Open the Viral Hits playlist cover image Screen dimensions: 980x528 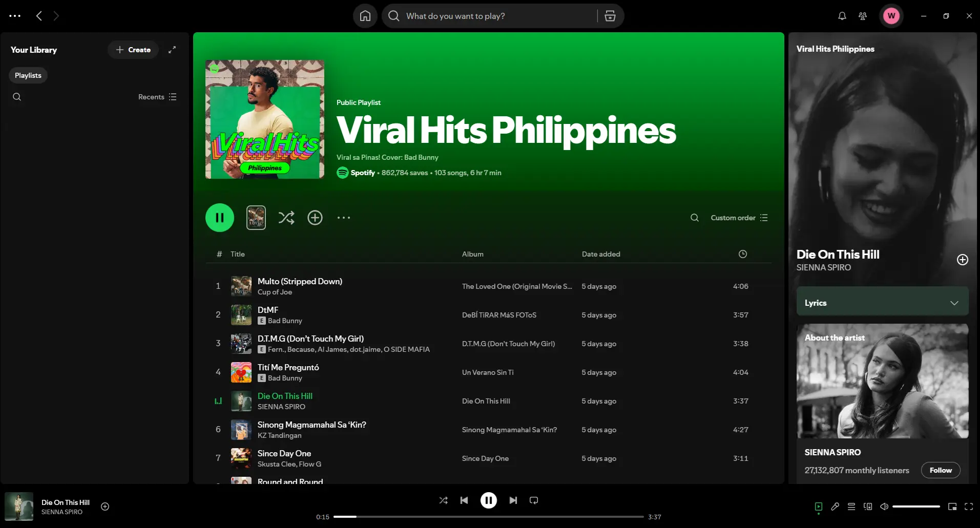(x=265, y=119)
